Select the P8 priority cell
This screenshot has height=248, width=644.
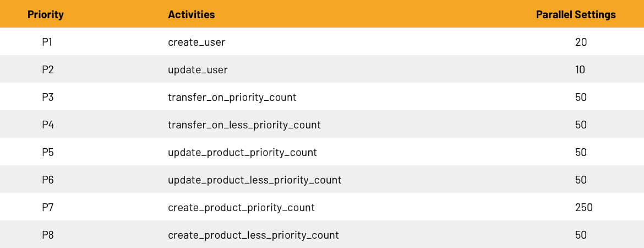48,235
